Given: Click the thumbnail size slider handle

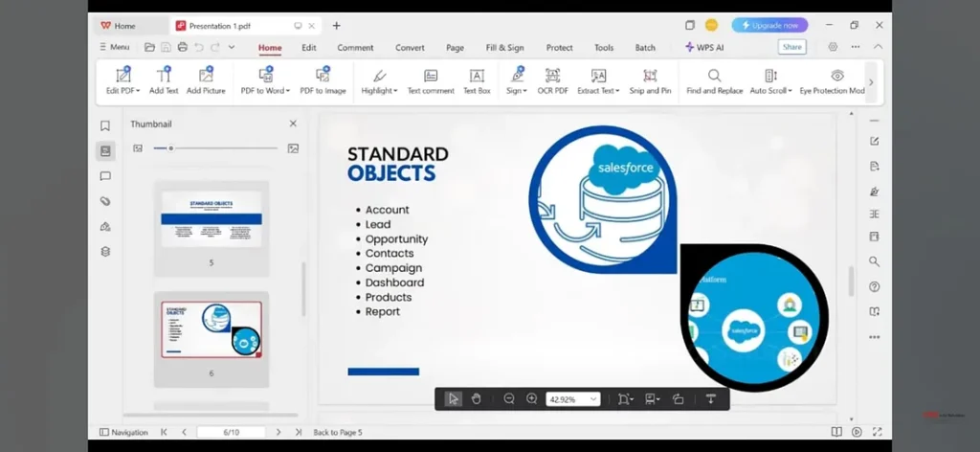Looking at the screenshot, I should click(171, 148).
